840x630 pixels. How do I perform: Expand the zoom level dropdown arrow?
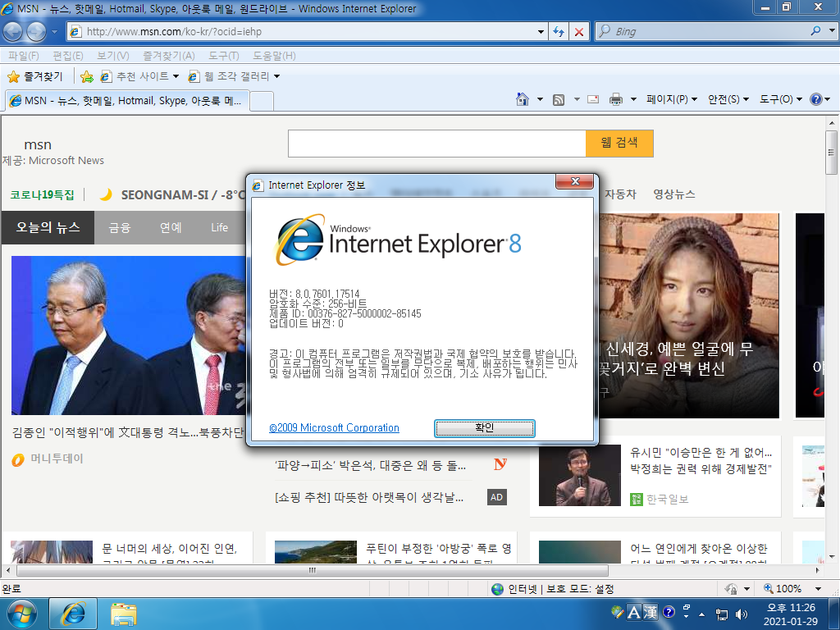818,589
